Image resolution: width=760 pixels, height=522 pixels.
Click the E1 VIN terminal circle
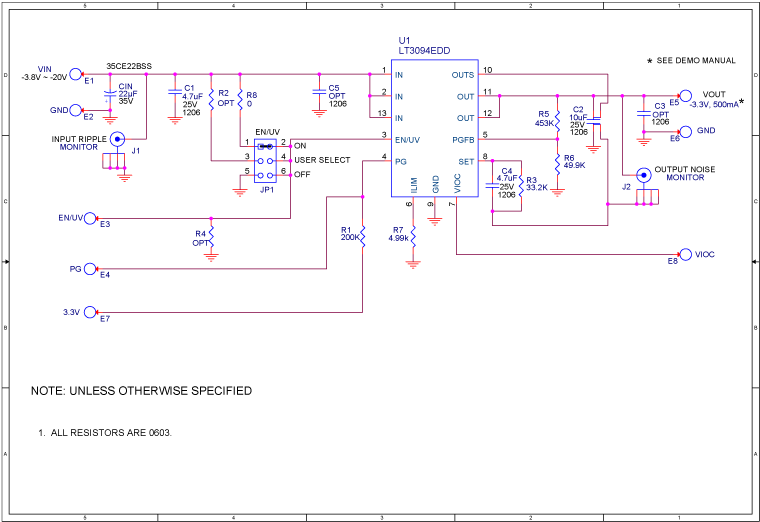coord(76,74)
